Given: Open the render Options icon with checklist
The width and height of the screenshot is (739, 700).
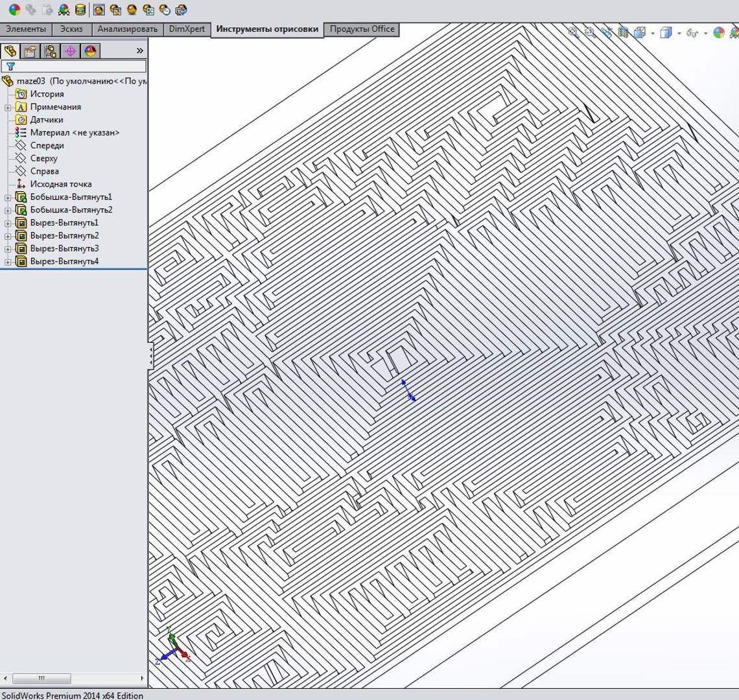Looking at the screenshot, I should (x=148, y=9).
